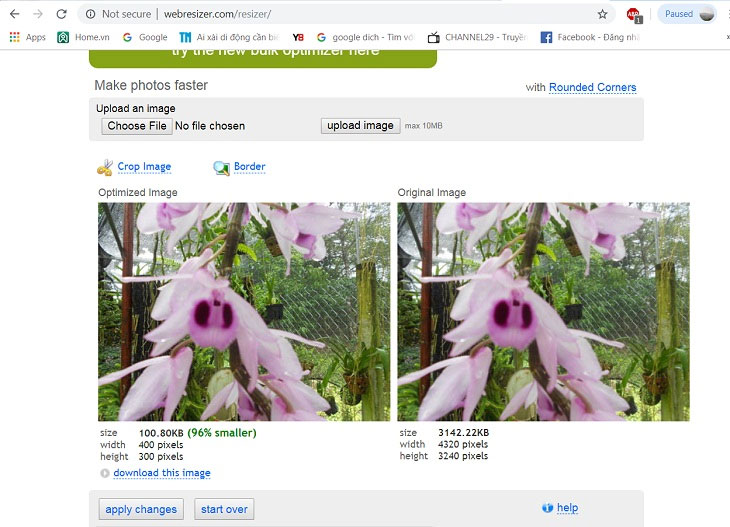Reload the page with refresh icon
This screenshot has height=527, width=730.
61,14
